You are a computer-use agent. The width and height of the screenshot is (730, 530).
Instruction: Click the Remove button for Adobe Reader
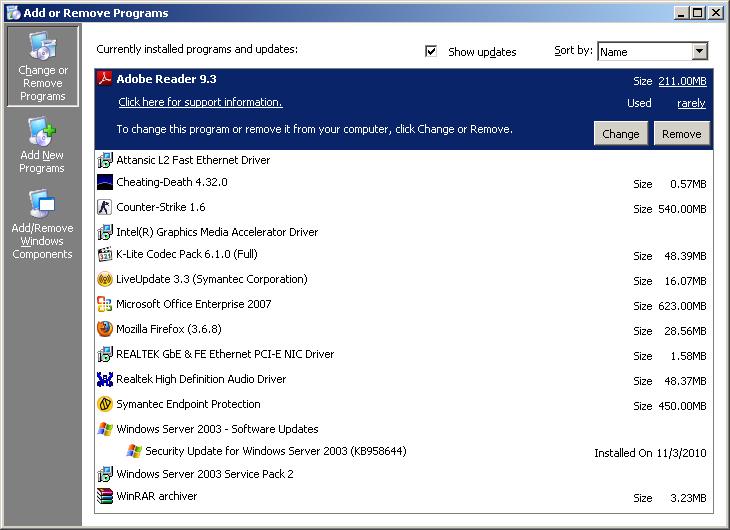click(x=682, y=134)
